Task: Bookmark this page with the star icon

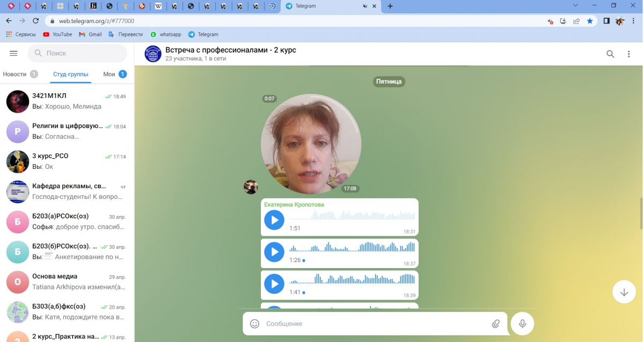Action: point(590,21)
